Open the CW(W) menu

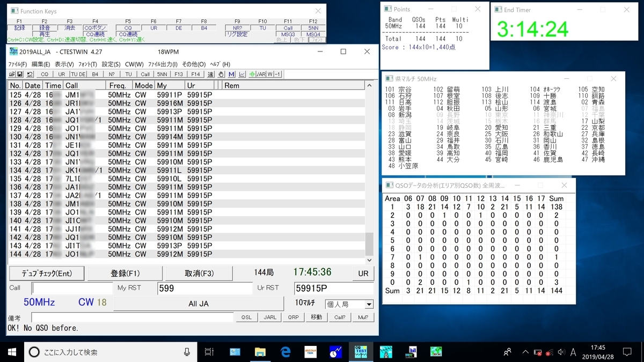tap(134, 64)
